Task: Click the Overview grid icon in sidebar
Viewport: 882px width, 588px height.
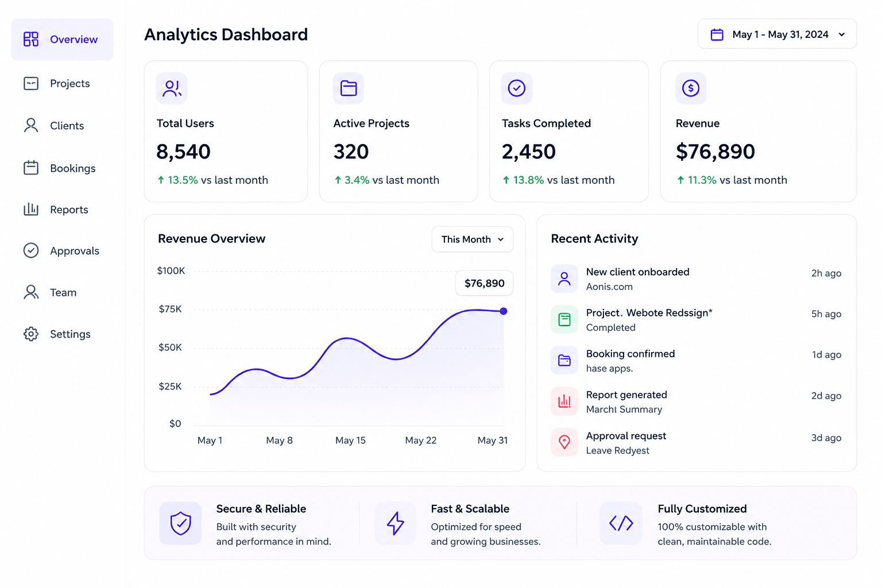Action: pyautogui.click(x=31, y=39)
